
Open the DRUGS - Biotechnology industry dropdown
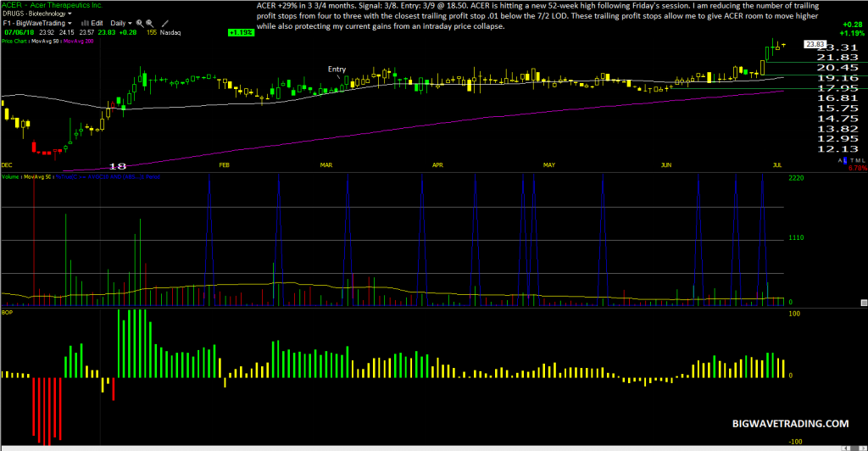pos(37,14)
